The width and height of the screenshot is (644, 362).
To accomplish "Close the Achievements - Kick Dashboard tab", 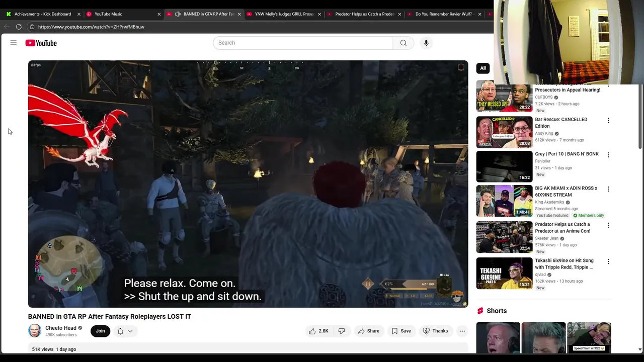I will pos(79,14).
